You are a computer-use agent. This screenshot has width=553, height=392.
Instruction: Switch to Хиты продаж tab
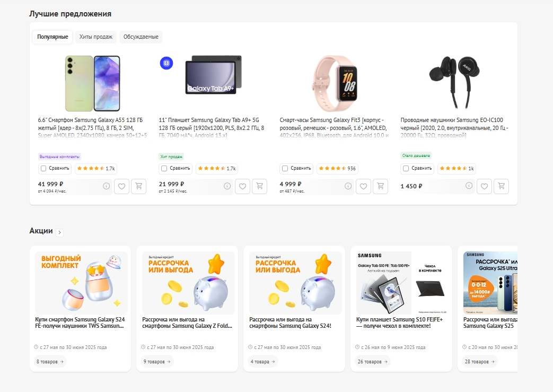96,37
